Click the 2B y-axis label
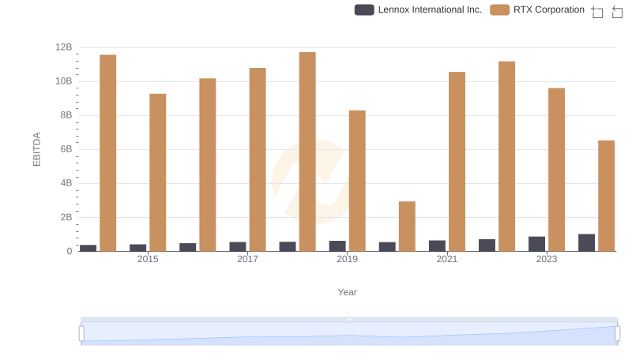 tap(66, 217)
